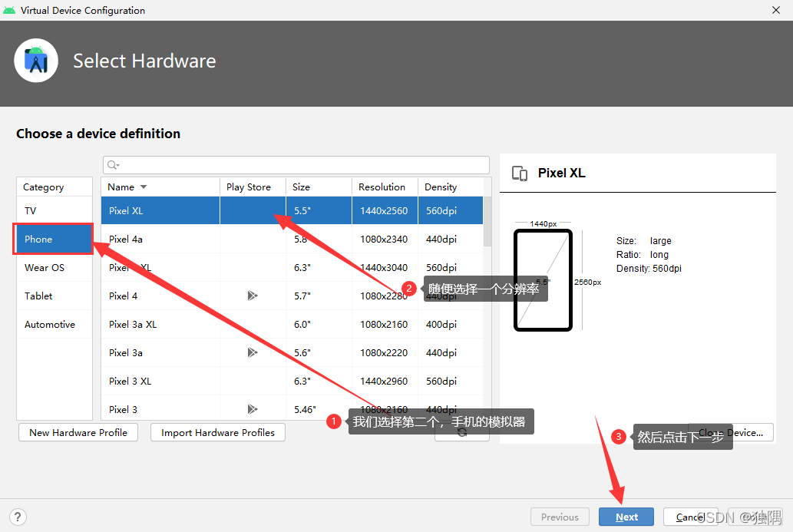Sort by the Play Store column header
This screenshot has height=532, width=793.
pos(253,187)
